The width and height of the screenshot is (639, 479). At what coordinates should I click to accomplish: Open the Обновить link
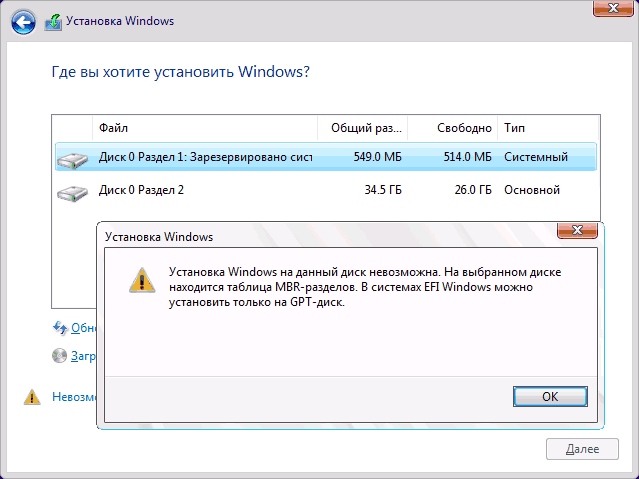(x=83, y=328)
